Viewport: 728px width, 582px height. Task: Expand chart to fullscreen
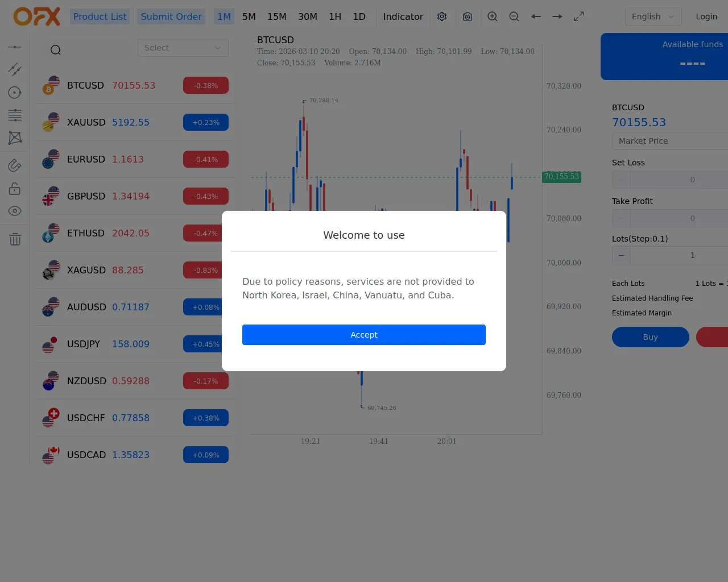click(x=579, y=16)
